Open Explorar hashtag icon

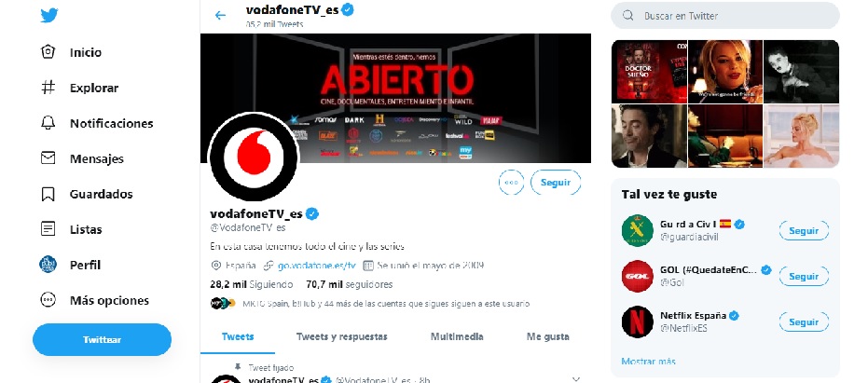click(48, 88)
